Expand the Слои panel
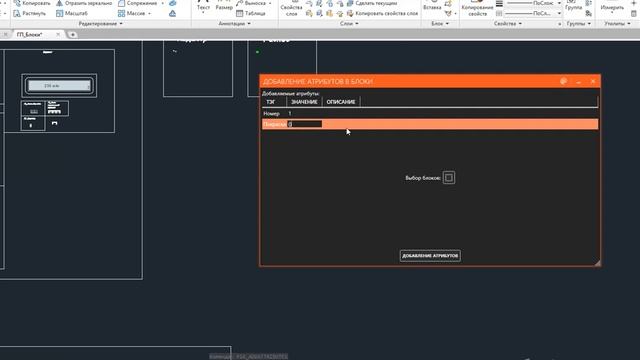Screen dimensions: 640x360 click(x=349, y=24)
